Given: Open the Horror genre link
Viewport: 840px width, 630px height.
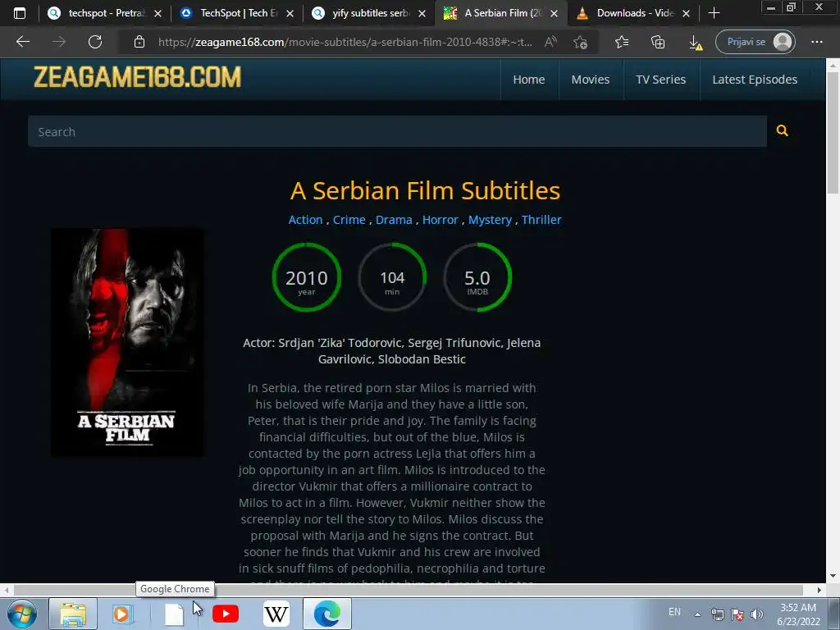Looking at the screenshot, I should coord(440,220).
